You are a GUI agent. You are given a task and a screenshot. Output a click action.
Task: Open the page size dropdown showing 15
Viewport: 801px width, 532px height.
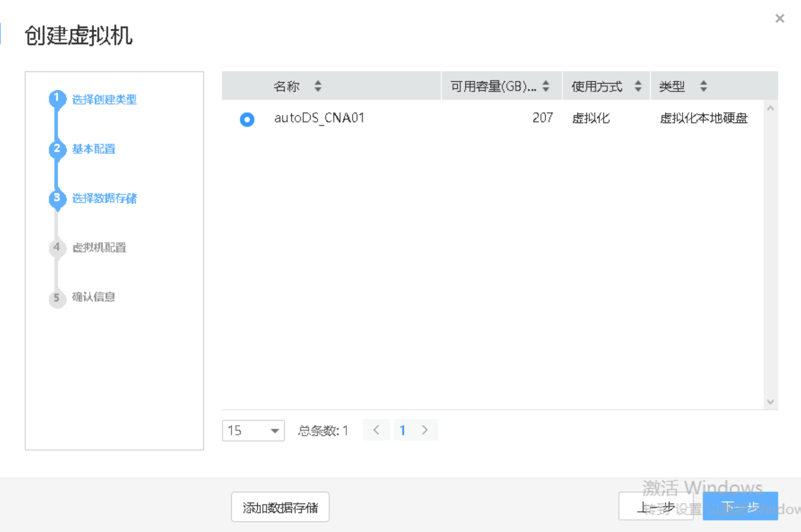click(x=253, y=431)
